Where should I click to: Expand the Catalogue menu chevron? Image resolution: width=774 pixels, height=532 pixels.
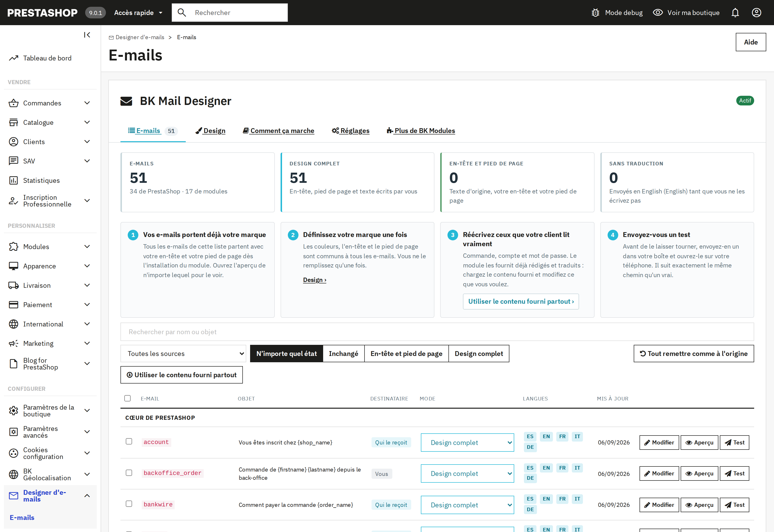(87, 122)
